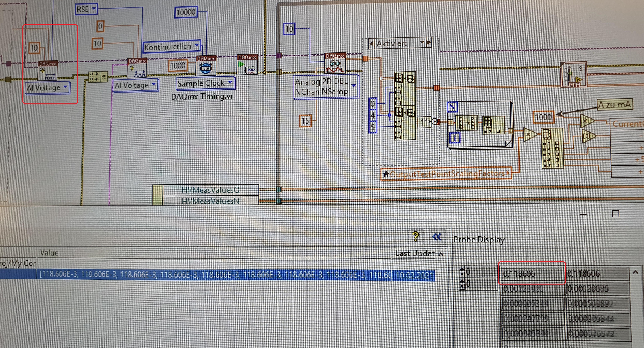Viewport: 644px width, 348px height.
Task: Sort by the Last Update column header
Action: 415,253
